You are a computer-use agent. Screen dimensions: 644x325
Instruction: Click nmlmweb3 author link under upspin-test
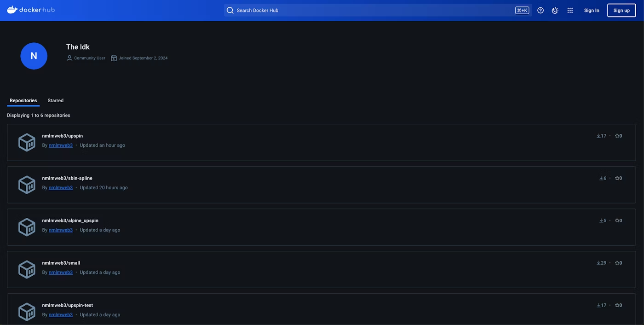(61, 314)
